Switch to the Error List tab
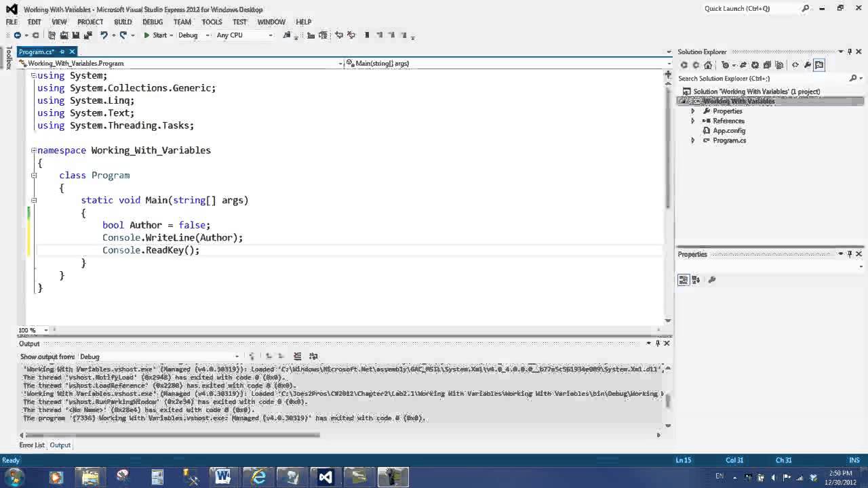This screenshot has width=868, height=488. [x=32, y=445]
